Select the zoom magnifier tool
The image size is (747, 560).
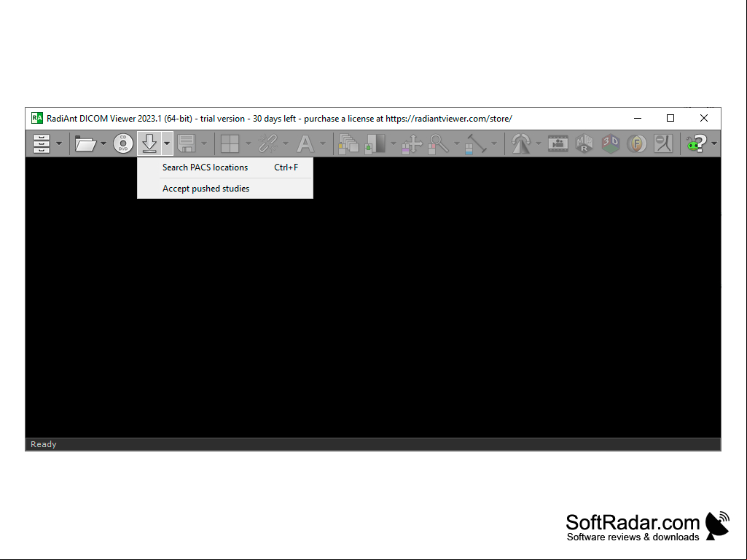click(x=438, y=143)
